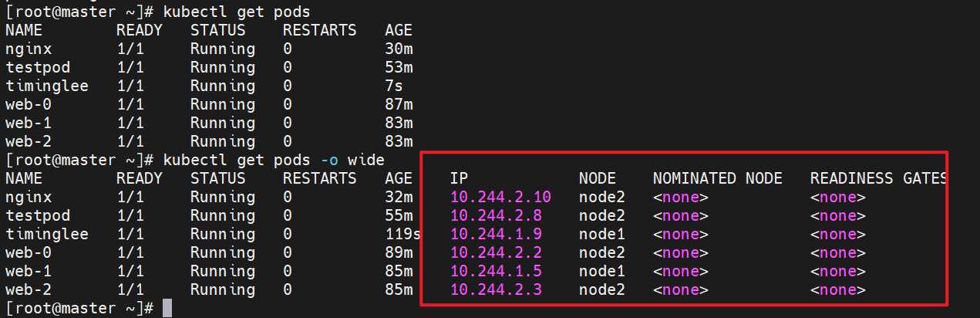Click the NOMINATED NODE column header
The image size is (980, 318).
click(718, 179)
